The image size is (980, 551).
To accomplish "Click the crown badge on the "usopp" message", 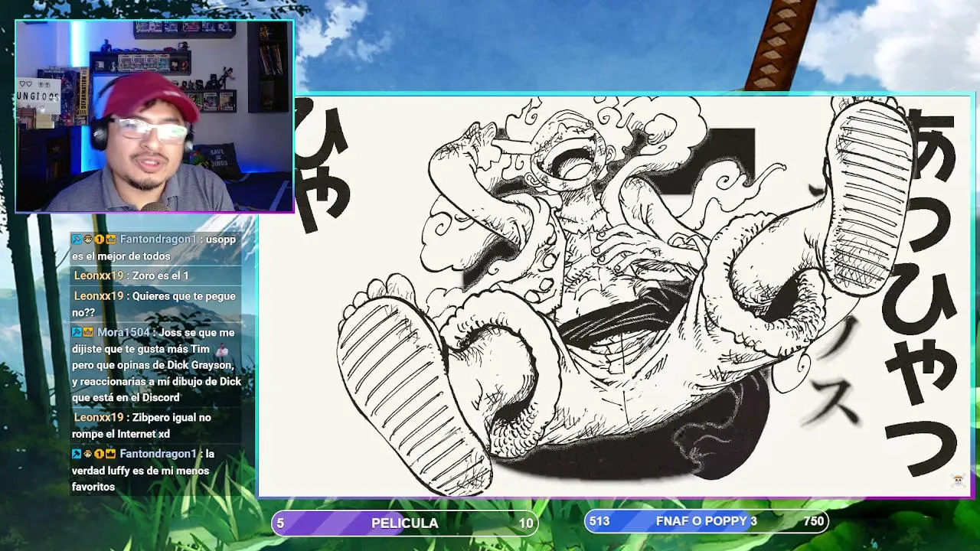I will click(110, 240).
